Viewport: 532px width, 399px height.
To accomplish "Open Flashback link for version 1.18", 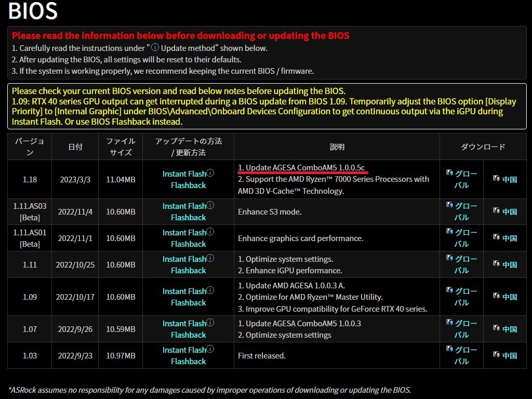I will (x=188, y=185).
